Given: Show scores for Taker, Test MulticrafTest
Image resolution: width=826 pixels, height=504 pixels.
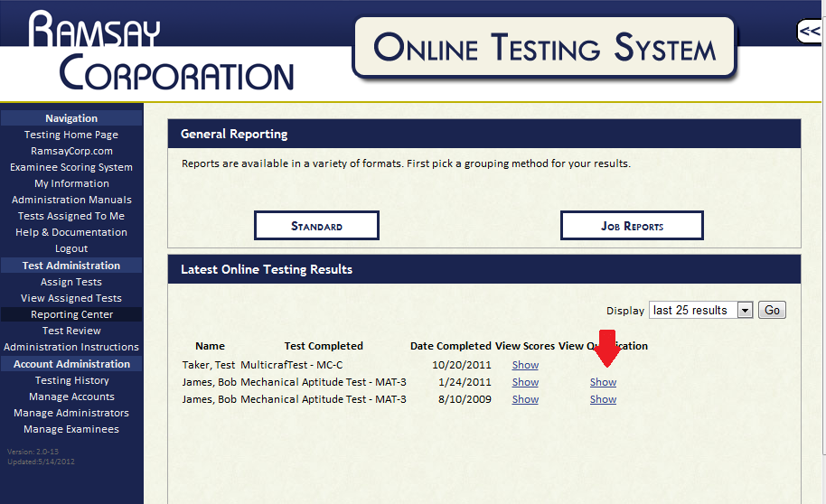Looking at the screenshot, I should pos(525,365).
